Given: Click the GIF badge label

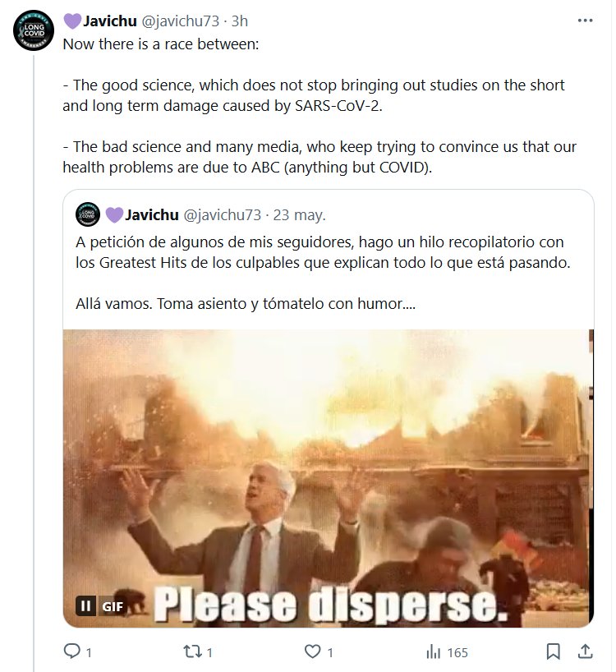Looking at the screenshot, I should coord(113,606).
